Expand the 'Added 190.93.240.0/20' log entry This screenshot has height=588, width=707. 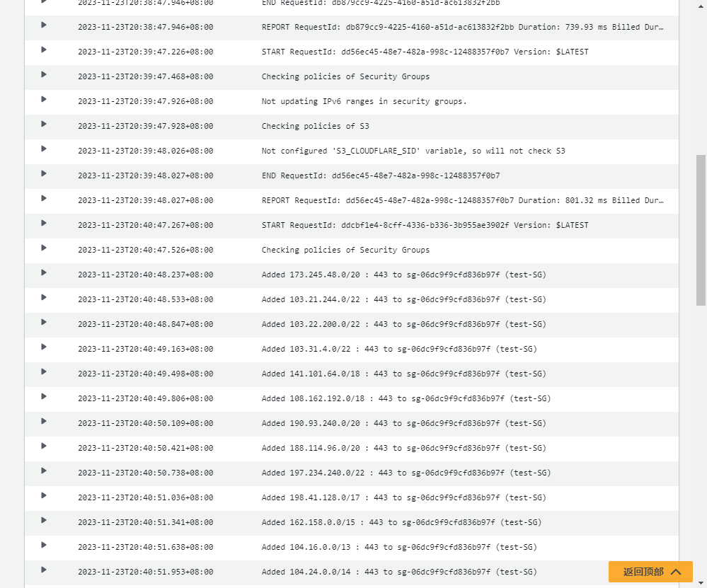point(44,421)
